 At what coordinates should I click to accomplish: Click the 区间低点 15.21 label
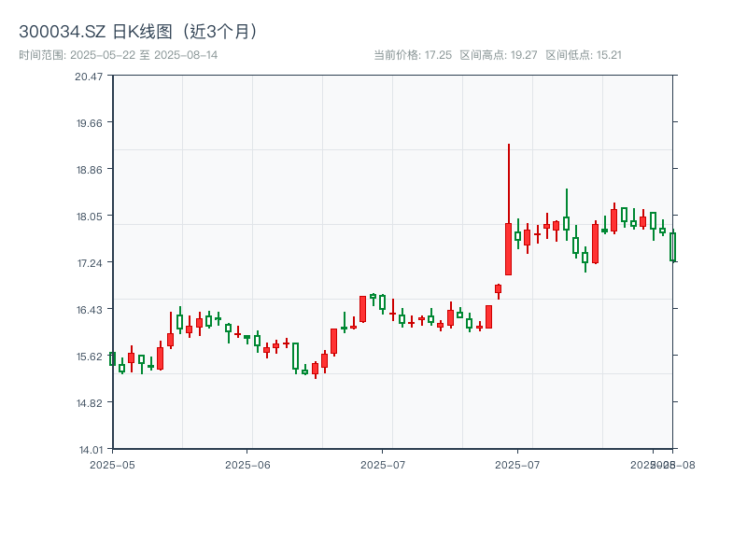click(x=584, y=55)
